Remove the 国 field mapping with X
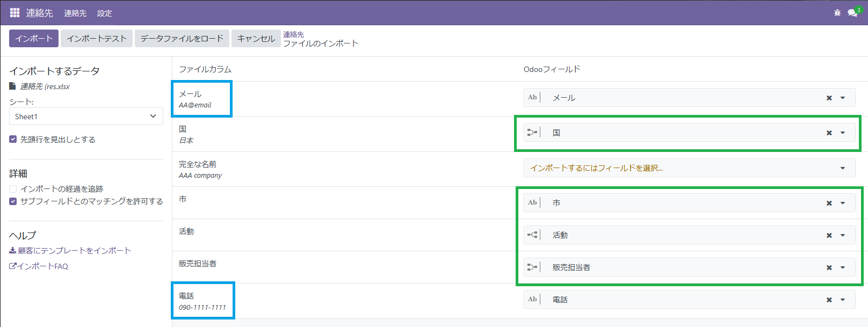 [829, 133]
